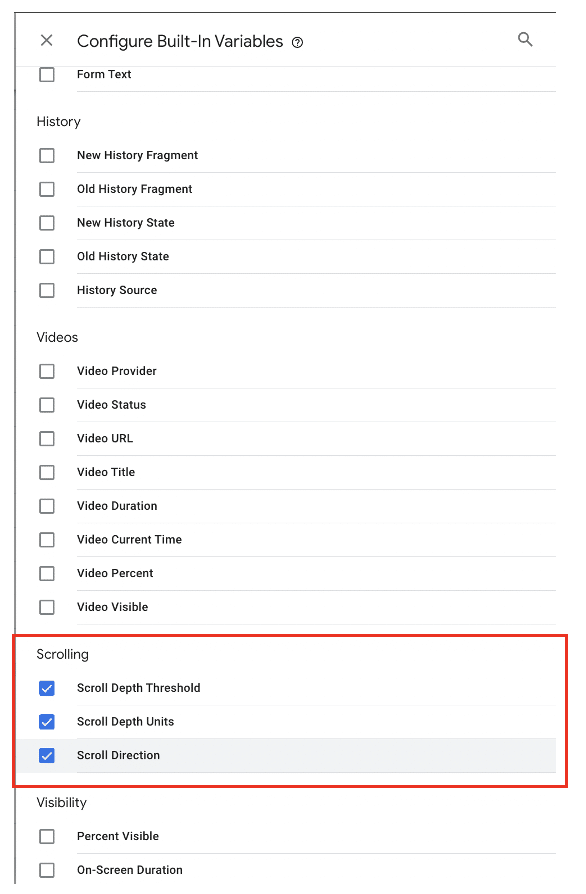Enable Old History State
The image size is (586, 894).
click(46, 256)
